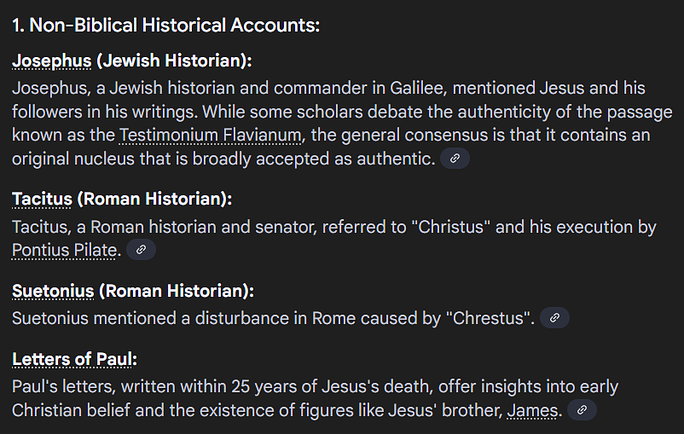Viewport: 684px width, 434px height.
Task: Click the quoted word "Chrestus"
Action: tap(488, 318)
